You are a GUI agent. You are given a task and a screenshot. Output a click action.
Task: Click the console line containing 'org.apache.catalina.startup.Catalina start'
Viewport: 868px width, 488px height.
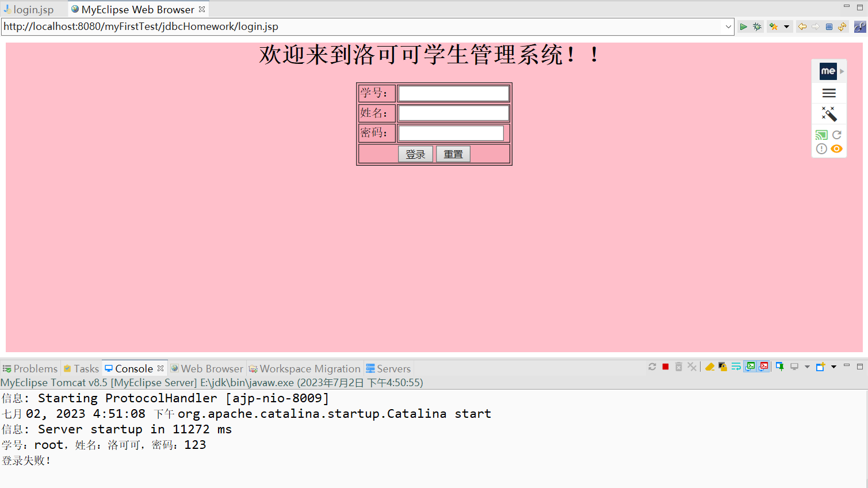pyautogui.click(x=246, y=414)
